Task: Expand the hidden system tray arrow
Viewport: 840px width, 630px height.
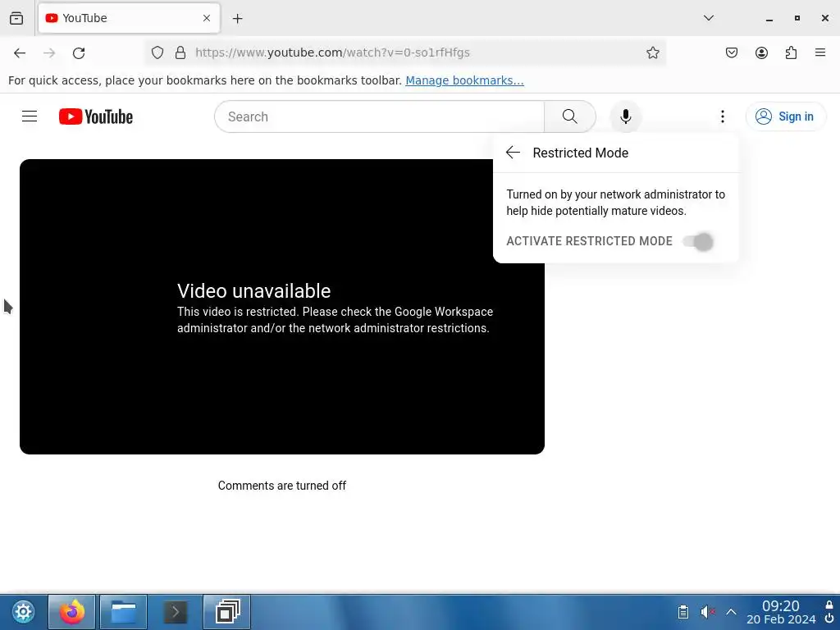Action: (x=731, y=612)
